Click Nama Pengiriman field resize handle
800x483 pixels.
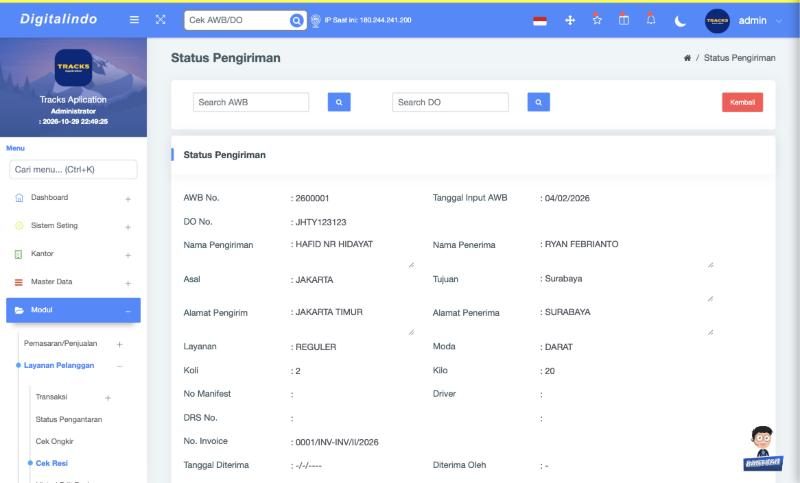click(x=411, y=265)
